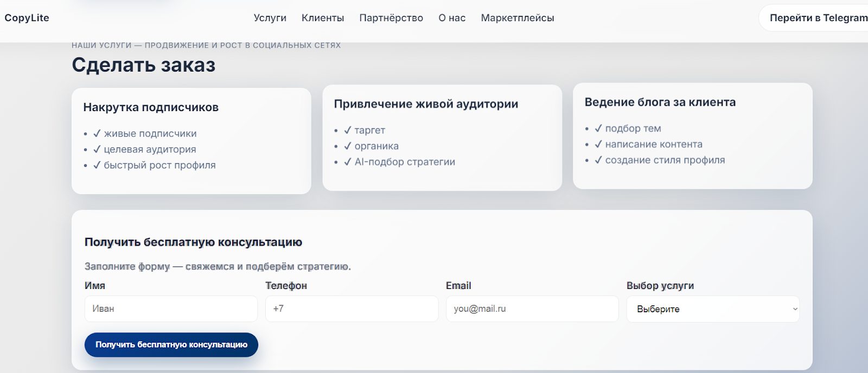Click the Телефон field label

click(286, 286)
